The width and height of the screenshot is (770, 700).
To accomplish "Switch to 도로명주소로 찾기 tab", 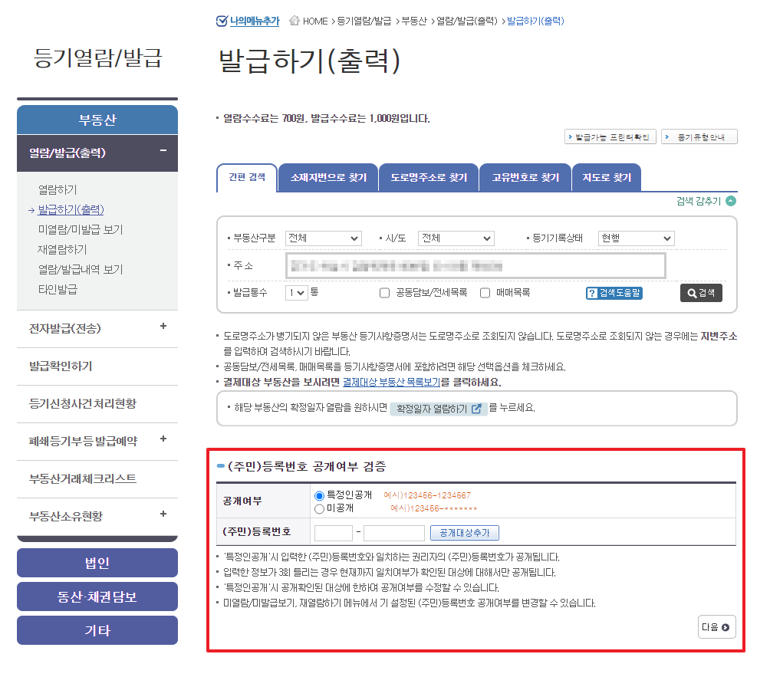I will click(x=429, y=177).
